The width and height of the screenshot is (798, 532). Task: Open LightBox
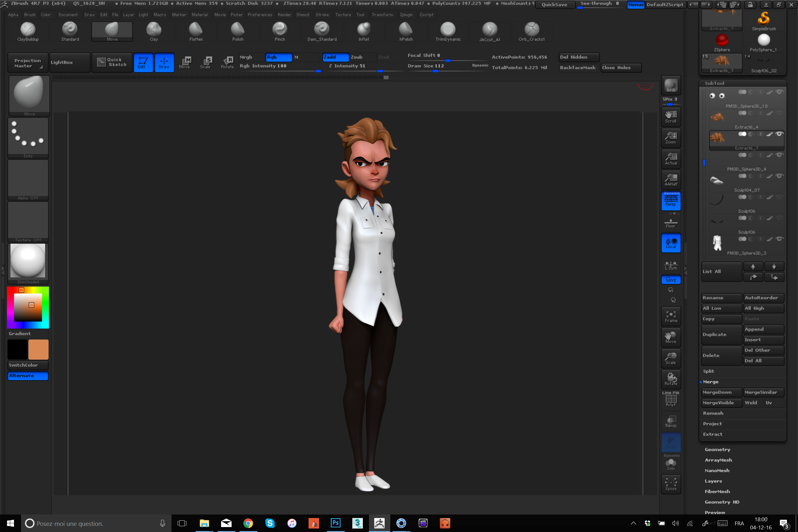tap(69, 62)
